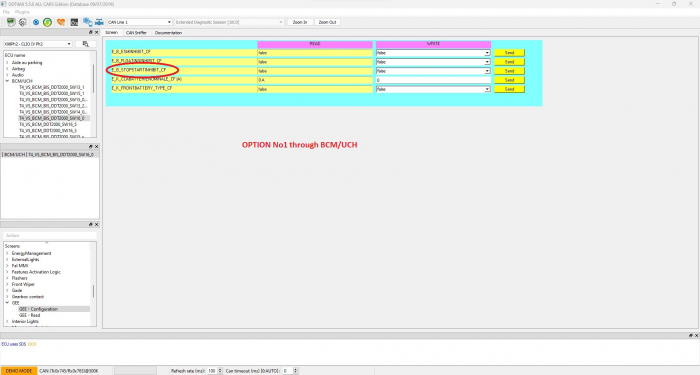Image resolution: width=700 pixels, height=375 pixels.
Task: Select GEE - Configuration screen item
Action: (38, 309)
